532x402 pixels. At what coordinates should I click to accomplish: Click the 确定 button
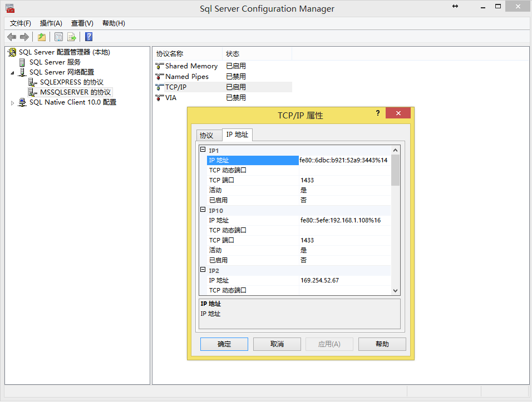[x=224, y=344]
